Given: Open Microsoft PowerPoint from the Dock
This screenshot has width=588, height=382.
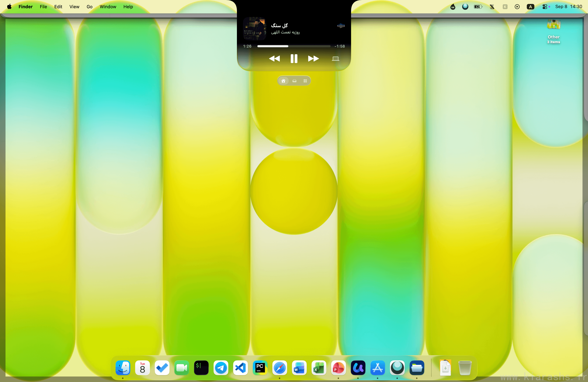Looking at the screenshot, I should point(338,368).
